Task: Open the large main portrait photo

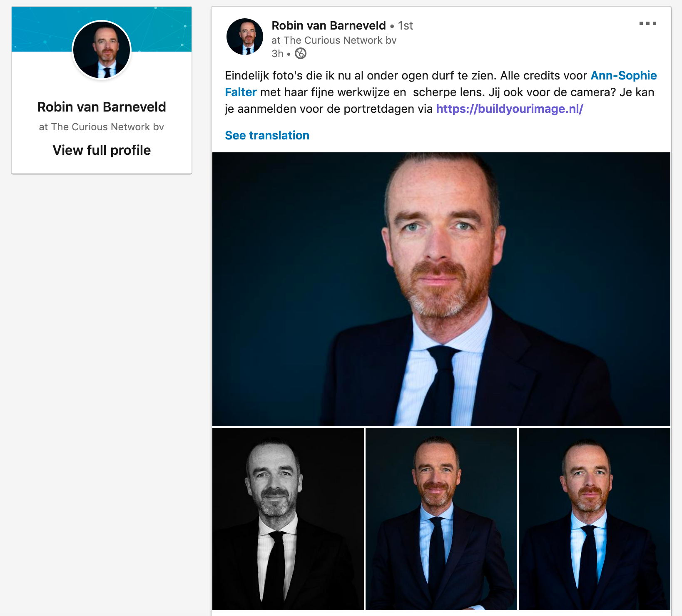Action: pos(441,289)
